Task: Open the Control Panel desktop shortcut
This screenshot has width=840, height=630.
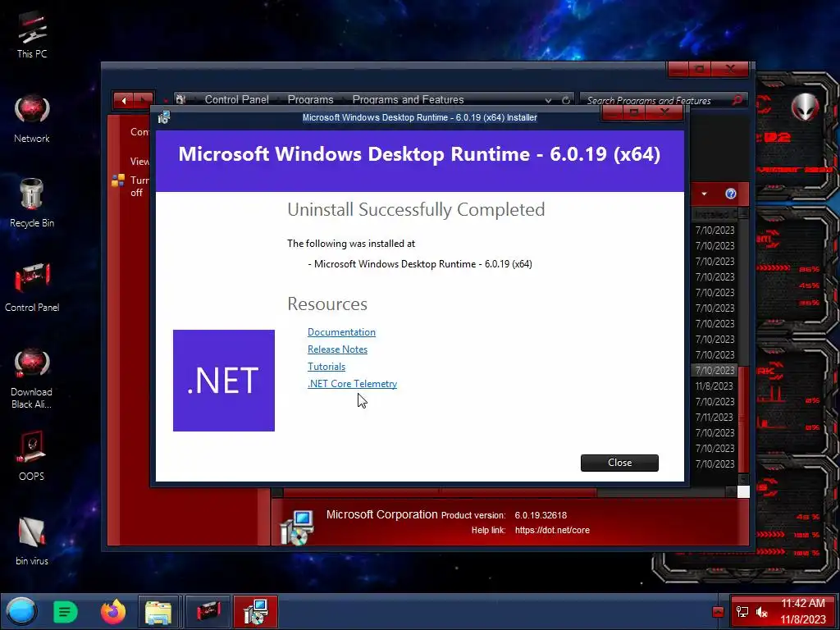Action: point(32,288)
